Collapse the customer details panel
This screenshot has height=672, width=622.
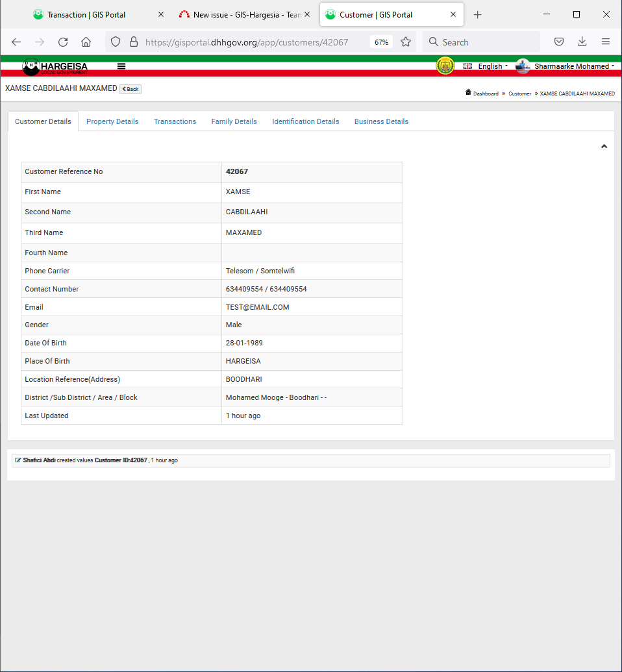click(604, 147)
